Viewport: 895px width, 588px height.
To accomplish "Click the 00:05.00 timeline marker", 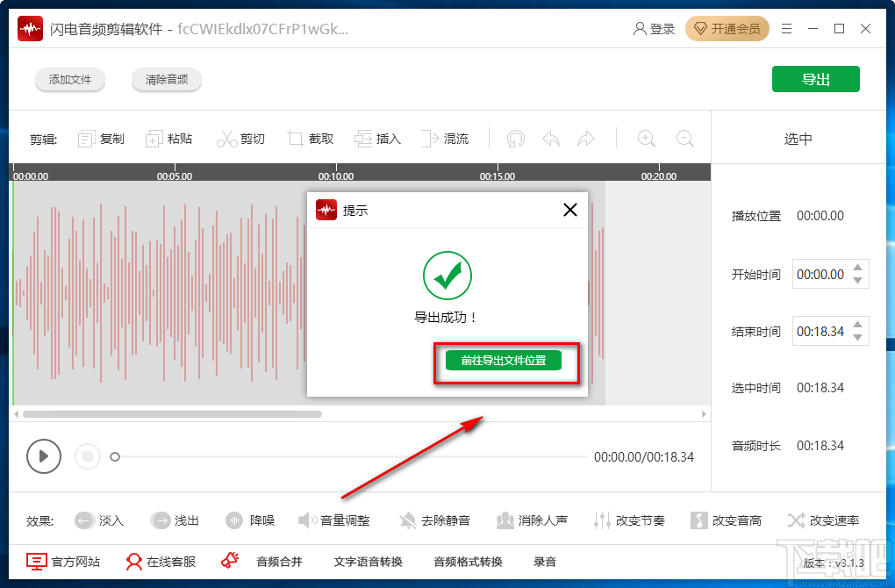I will [175, 176].
